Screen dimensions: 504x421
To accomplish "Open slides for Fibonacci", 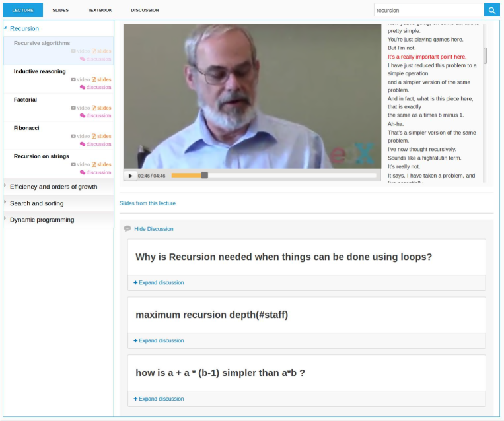I will coord(102,136).
